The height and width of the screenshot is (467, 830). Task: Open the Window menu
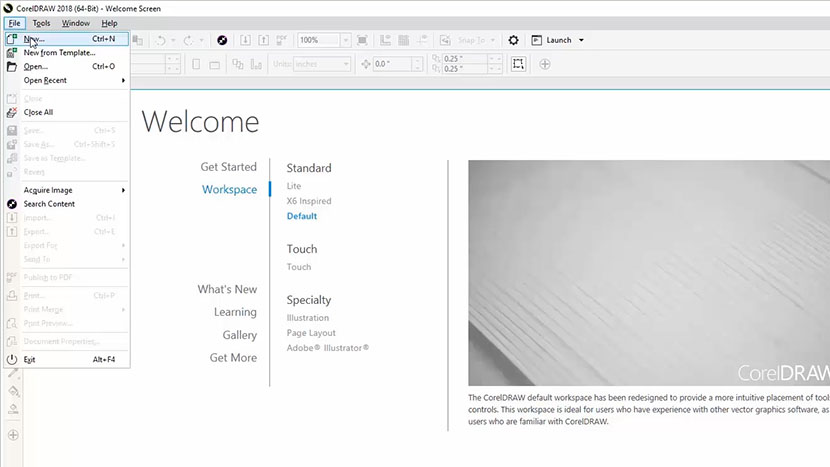click(75, 23)
